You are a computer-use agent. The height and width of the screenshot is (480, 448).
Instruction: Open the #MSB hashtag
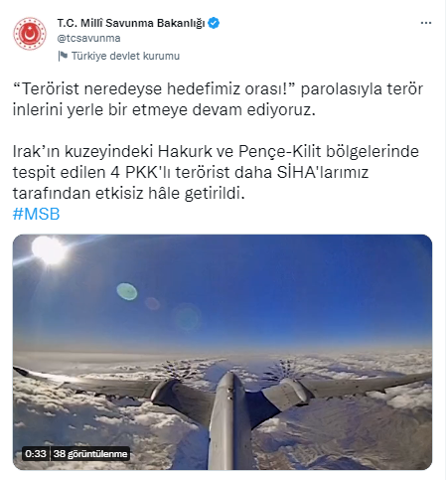coord(36,214)
